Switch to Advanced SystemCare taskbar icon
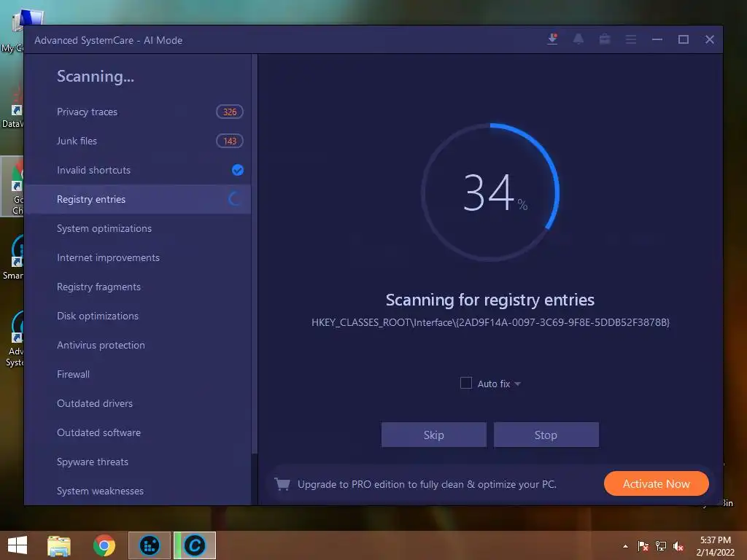Viewport: 747px width, 560px height. point(195,545)
